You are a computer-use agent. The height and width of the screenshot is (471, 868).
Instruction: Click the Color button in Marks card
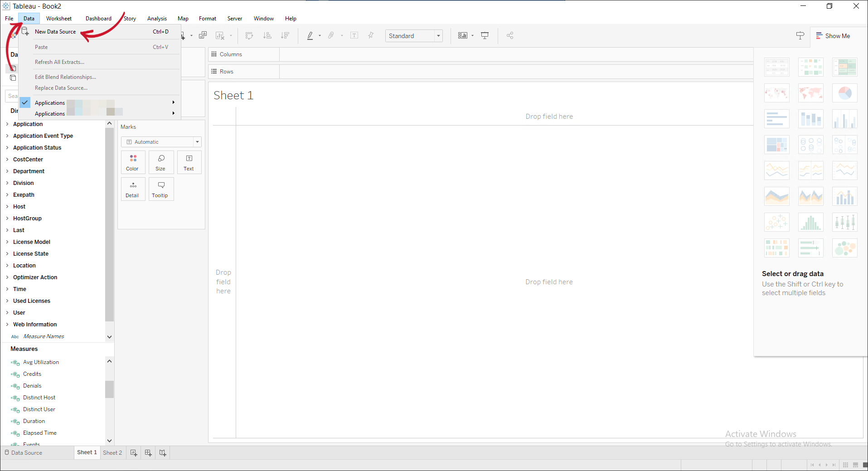133,162
